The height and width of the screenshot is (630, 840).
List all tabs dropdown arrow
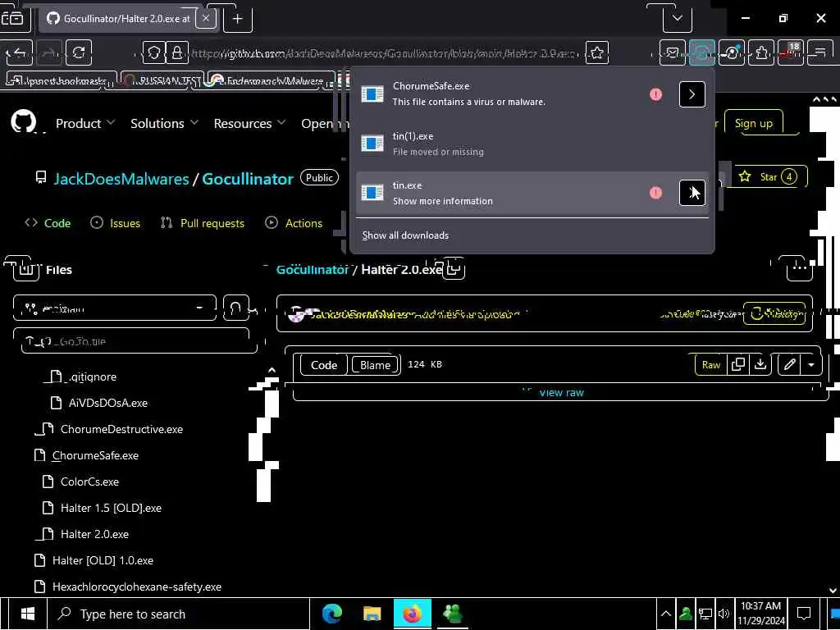point(677,18)
